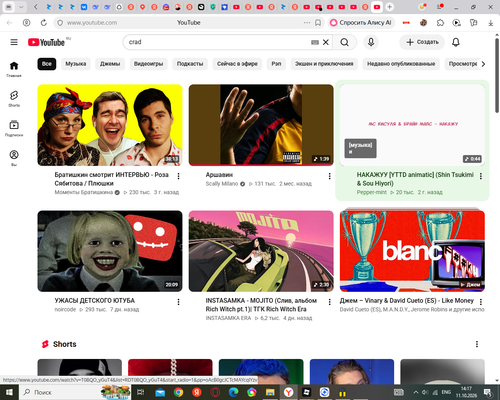500x400 pixels.
Task: Go to Shorts in the sidebar
Action: [14, 99]
